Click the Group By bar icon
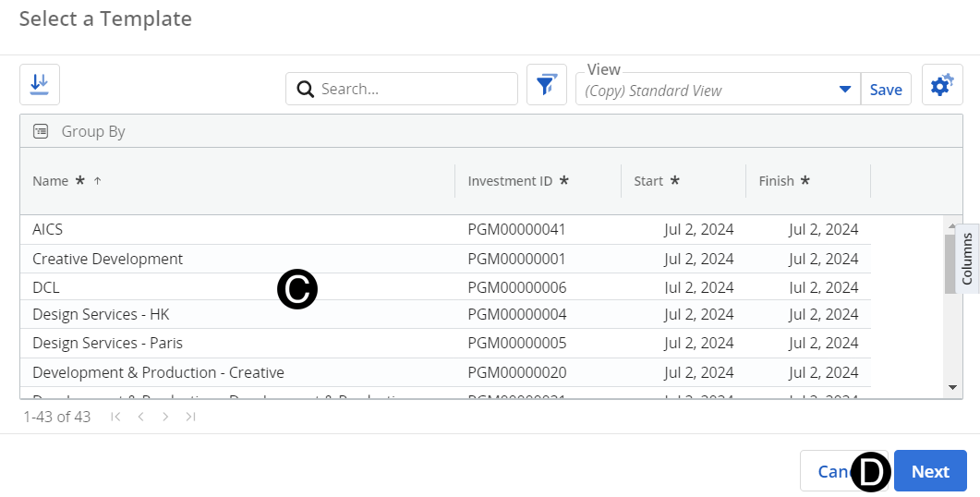 point(41,131)
